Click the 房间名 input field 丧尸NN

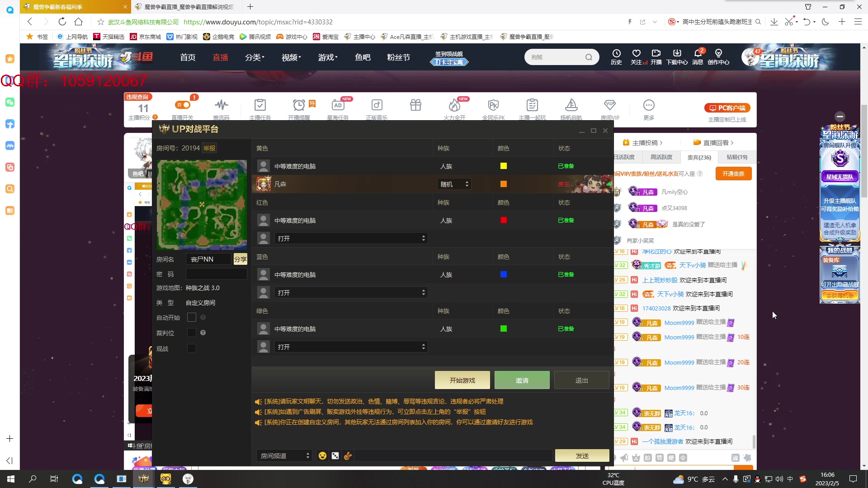[208, 259]
